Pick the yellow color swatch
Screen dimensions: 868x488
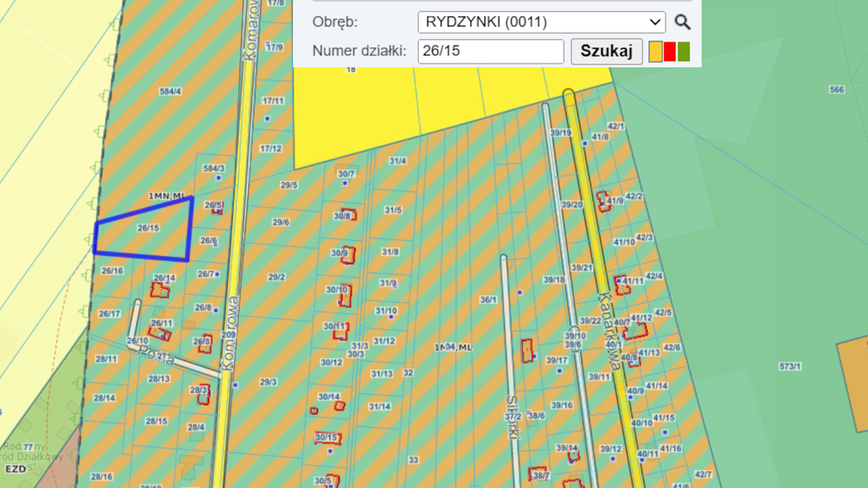coord(655,52)
